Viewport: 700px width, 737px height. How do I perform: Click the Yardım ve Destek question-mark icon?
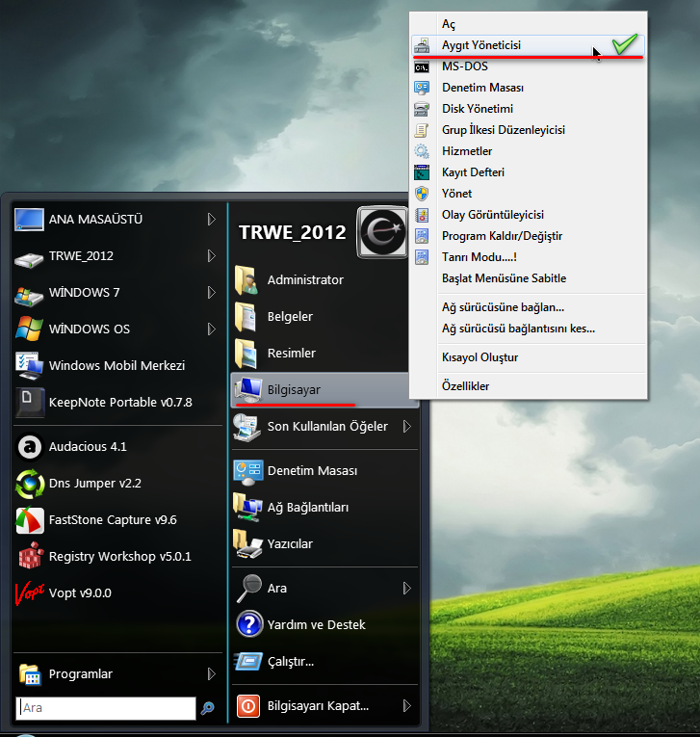[x=249, y=624]
